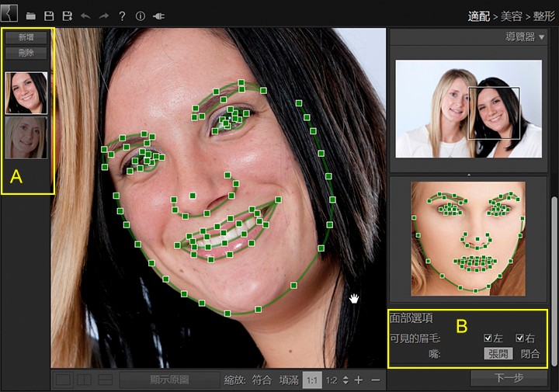Open help via question mark icon
Viewport: 559px width, 392px height.
pos(122,16)
